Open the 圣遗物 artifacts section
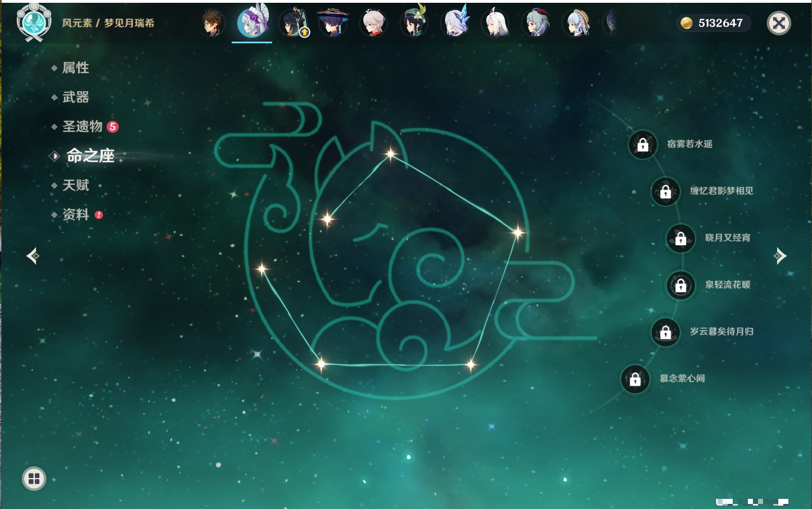Image resolution: width=812 pixels, height=509 pixels. (x=83, y=127)
